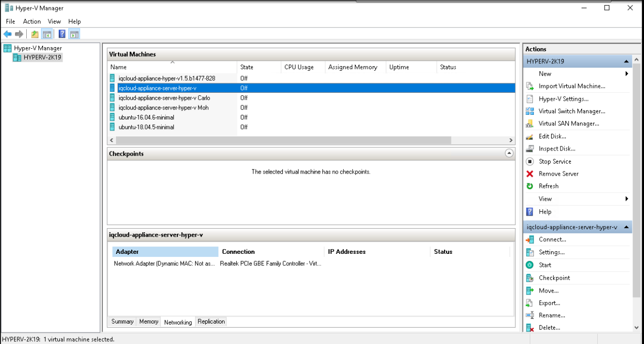Click the IP Addresses column header
Image resolution: width=644 pixels, height=344 pixels.
pyautogui.click(x=377, y=252)
